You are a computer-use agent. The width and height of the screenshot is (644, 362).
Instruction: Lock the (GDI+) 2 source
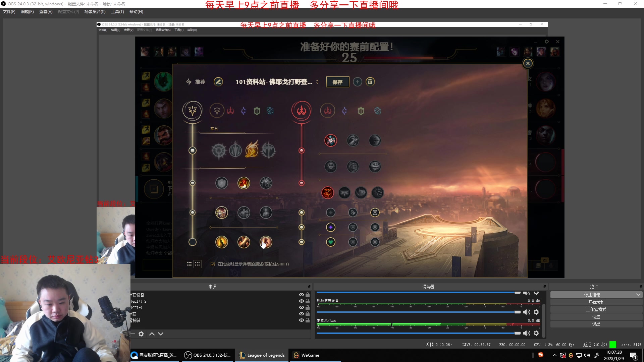[308, 301]
